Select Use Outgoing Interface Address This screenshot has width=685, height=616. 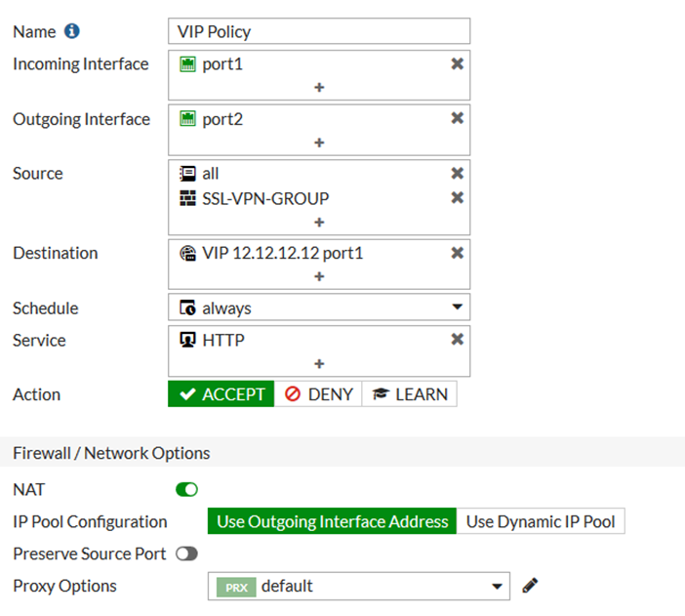click(332, 521)
